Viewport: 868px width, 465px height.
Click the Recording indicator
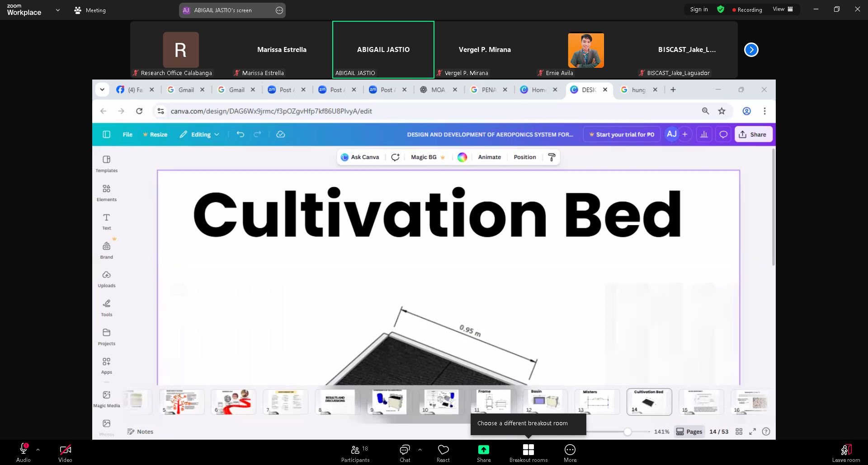tap(747, 10)
